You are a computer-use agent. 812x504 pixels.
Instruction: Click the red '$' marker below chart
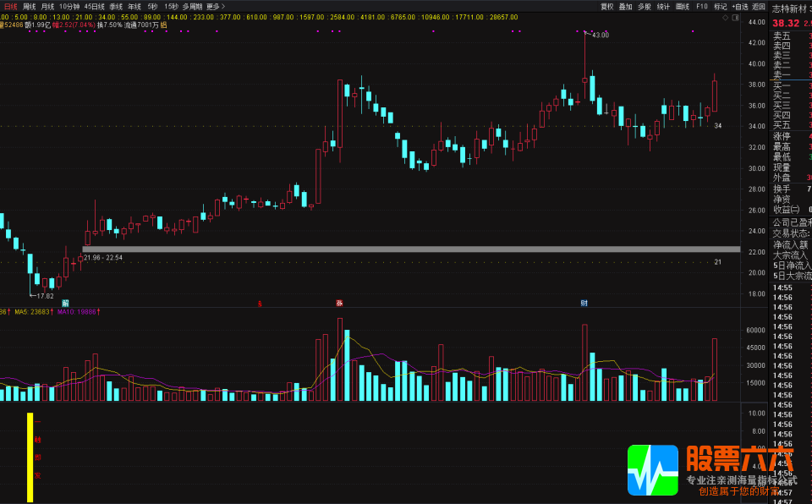coord(260,303)
